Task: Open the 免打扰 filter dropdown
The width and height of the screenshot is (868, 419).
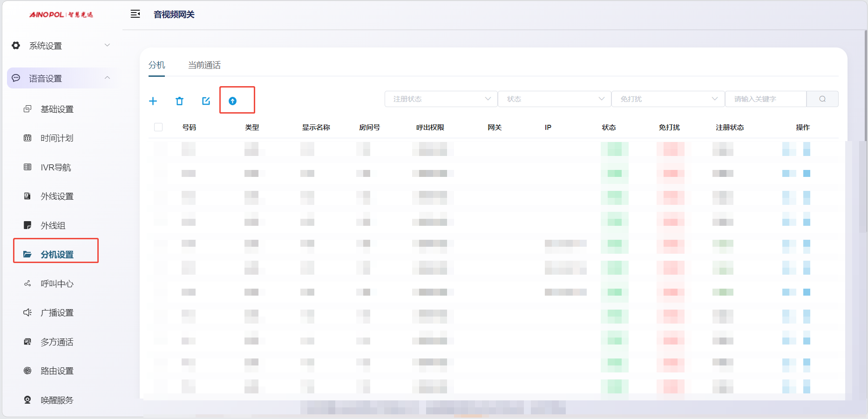Action: (x=668, y=99)
